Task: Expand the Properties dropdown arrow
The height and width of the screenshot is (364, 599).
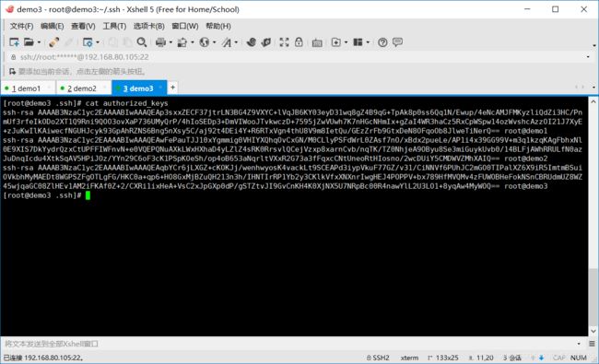Action: coord(98,42)
